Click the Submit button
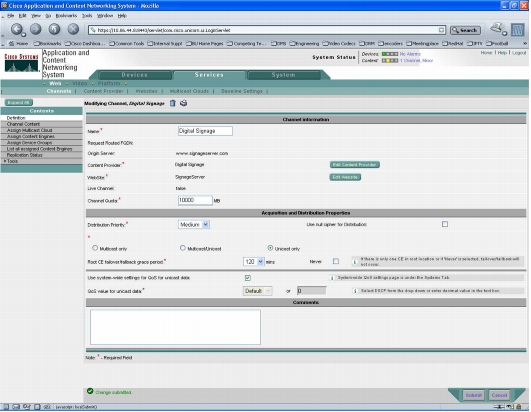This screenshot has height=412, width=531. click(473, 395)
